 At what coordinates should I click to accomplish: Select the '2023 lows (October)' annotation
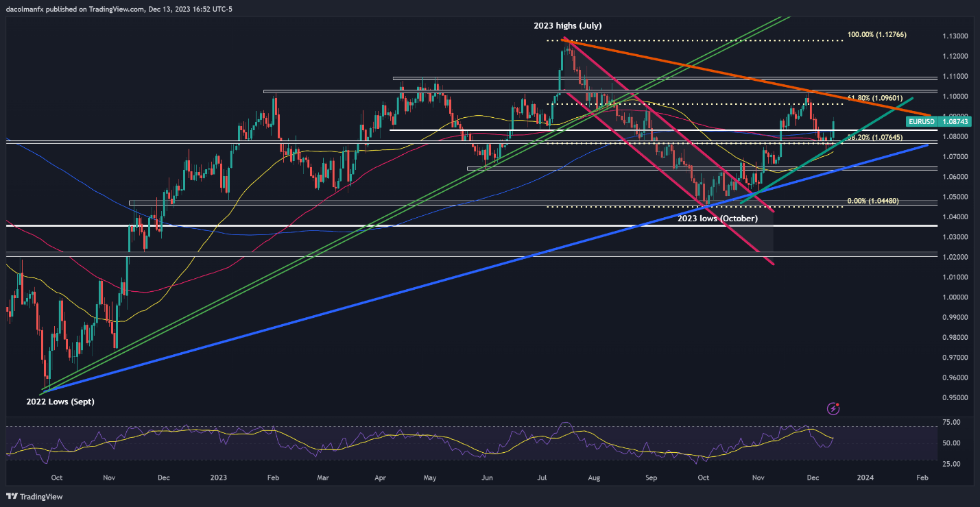(717, 219)
